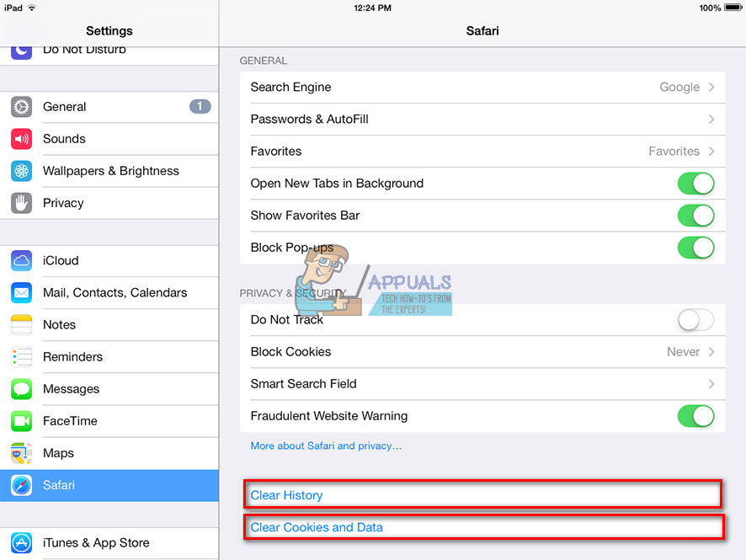Select General in Settings sidebar

(109, 107)
